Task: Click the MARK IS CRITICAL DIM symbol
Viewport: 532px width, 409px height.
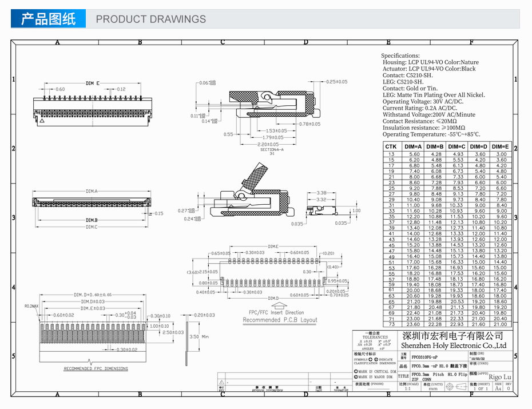Action: pyautogui.click(x=355, y=372)
